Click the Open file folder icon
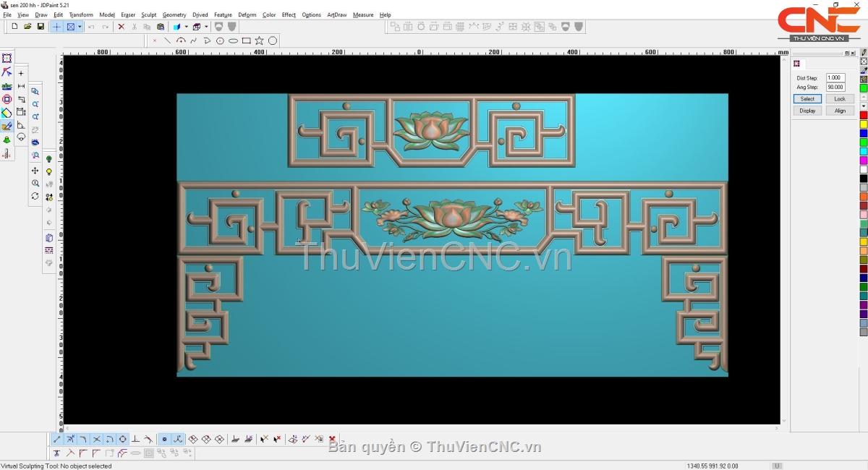This screenshot has width=868, height=470. (x=27, y=27)
